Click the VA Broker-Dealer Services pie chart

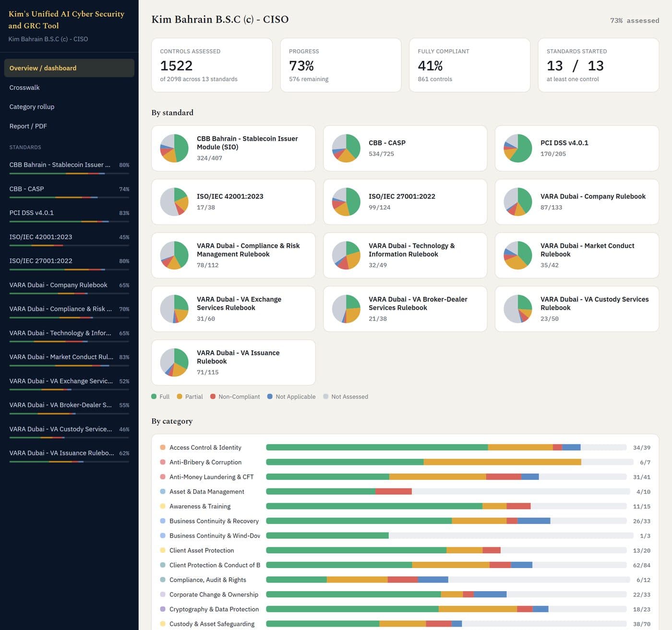tap(346, 309)
